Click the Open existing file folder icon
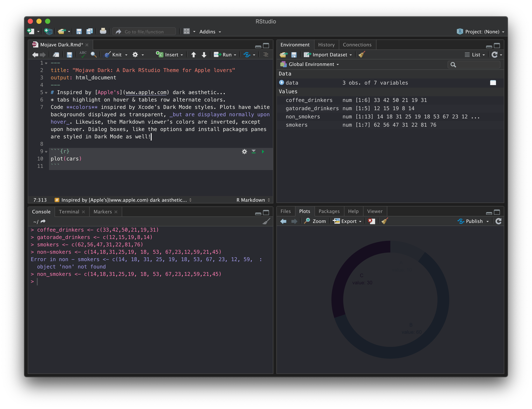Image resolution: width=532 pixels, height=409 pixels. [62, 31]
